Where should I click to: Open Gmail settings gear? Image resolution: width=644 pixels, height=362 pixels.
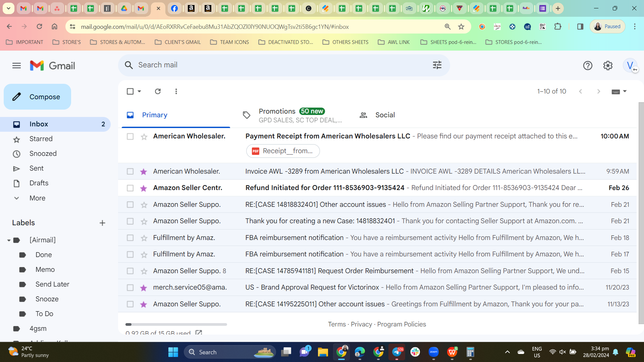pyautogui.click(x=608, y=66)
